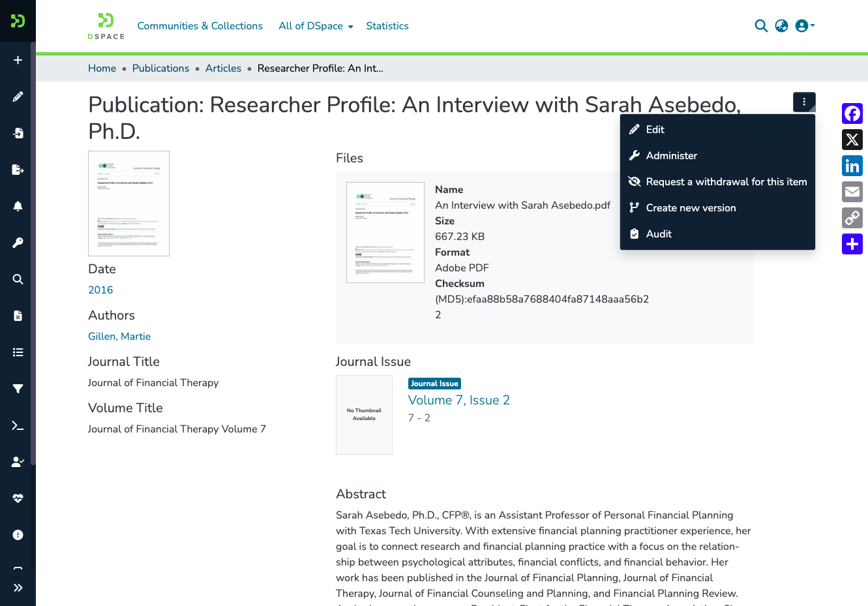The image size is (868, 606).
Task: Expand the All of DSpace dropdown
Action: [x=316, y=26]
